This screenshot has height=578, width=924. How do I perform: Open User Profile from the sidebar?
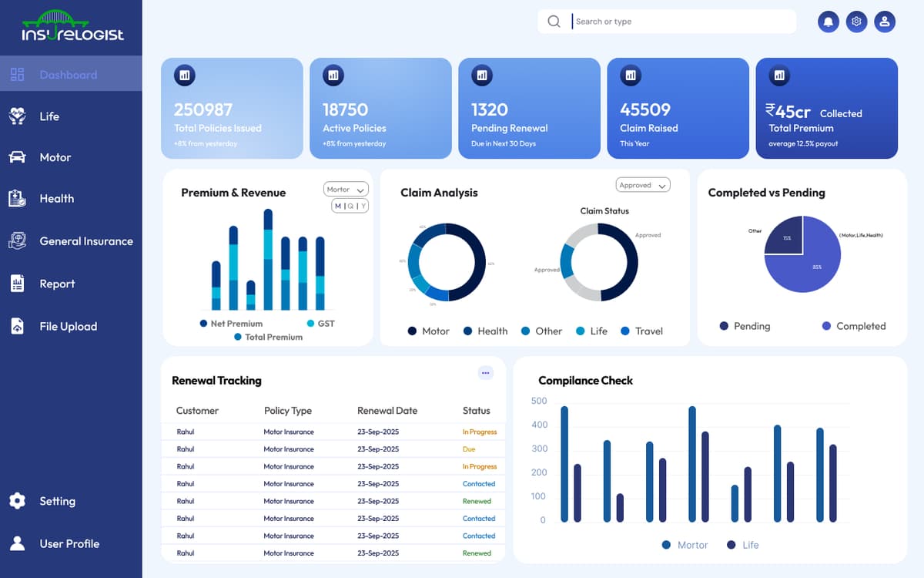click(x=69, y=543)
